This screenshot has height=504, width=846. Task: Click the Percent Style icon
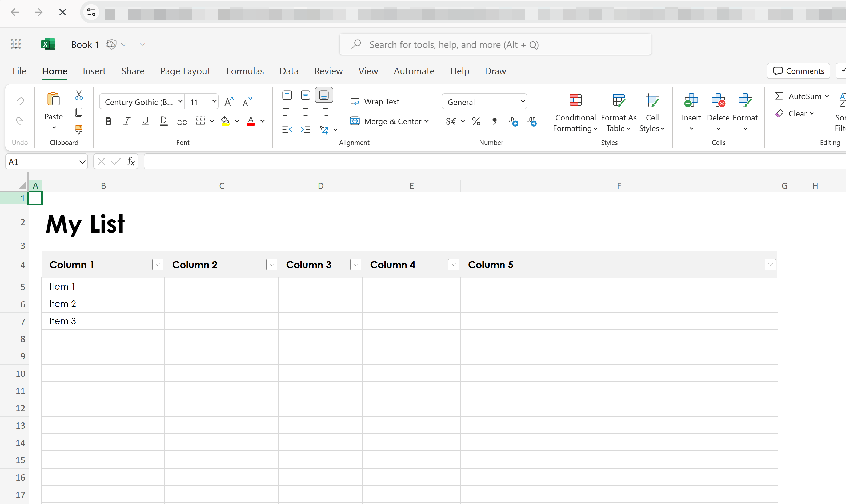pyautogui.click(x=476, y=121)
